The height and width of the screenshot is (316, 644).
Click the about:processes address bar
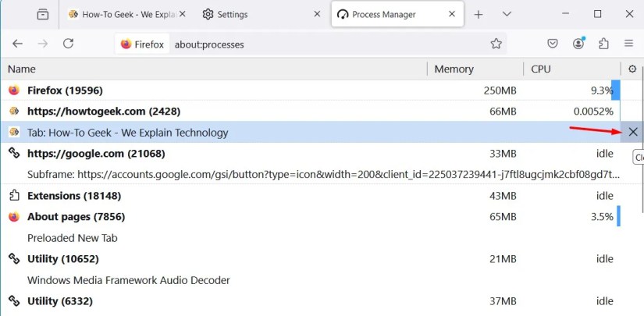pos(312,44)
